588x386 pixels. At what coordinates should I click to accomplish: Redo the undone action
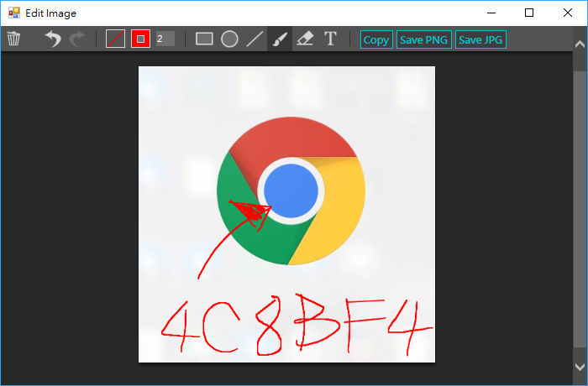77,39
